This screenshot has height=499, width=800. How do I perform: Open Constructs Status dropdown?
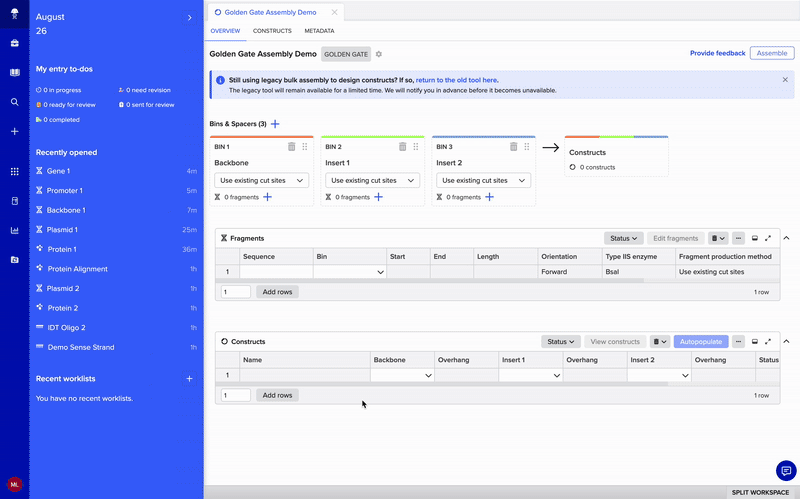(x=561, y=342)
